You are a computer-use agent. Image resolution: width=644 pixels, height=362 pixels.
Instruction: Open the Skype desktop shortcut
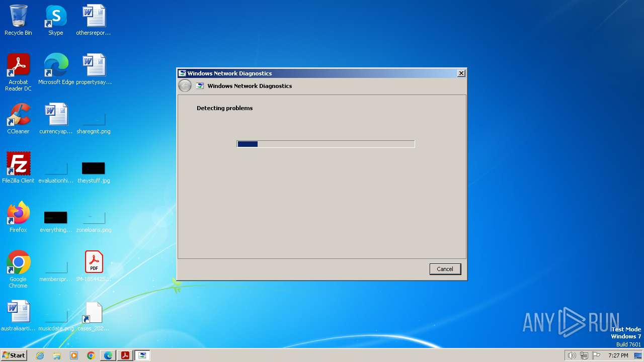click(56, 21)
